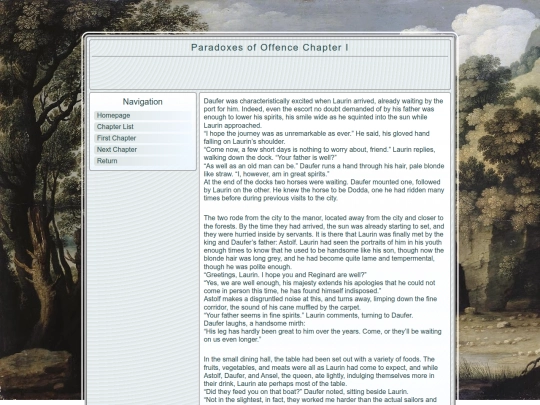Click the line 'Yes, we are well enough, his majesty'
The width and height of the screenshot is (540, 405).
(x=320, y=287)
